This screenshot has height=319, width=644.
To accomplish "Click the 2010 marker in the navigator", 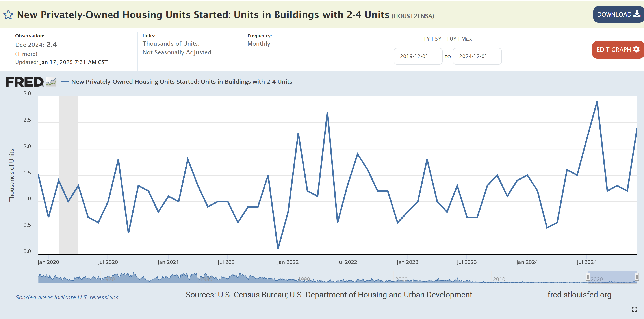I will point(499,279).
